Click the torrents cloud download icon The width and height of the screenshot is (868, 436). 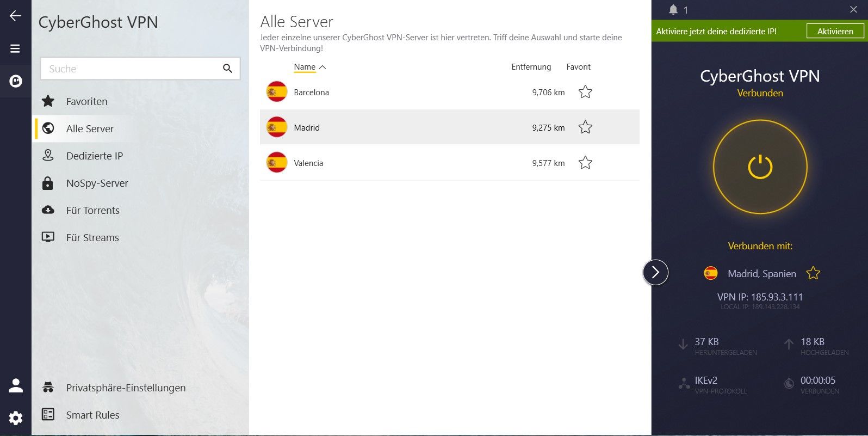(48, 210)
